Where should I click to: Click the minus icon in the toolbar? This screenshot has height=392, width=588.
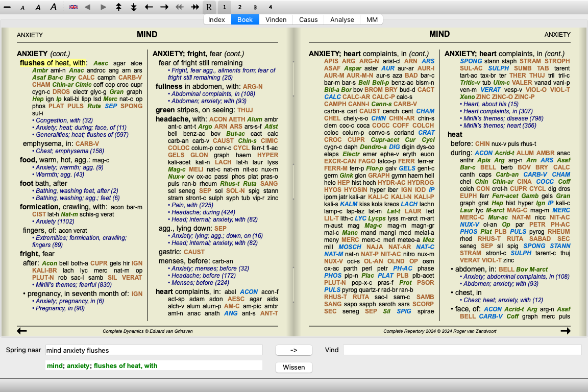pyautogui.click(x=7, y=7)
